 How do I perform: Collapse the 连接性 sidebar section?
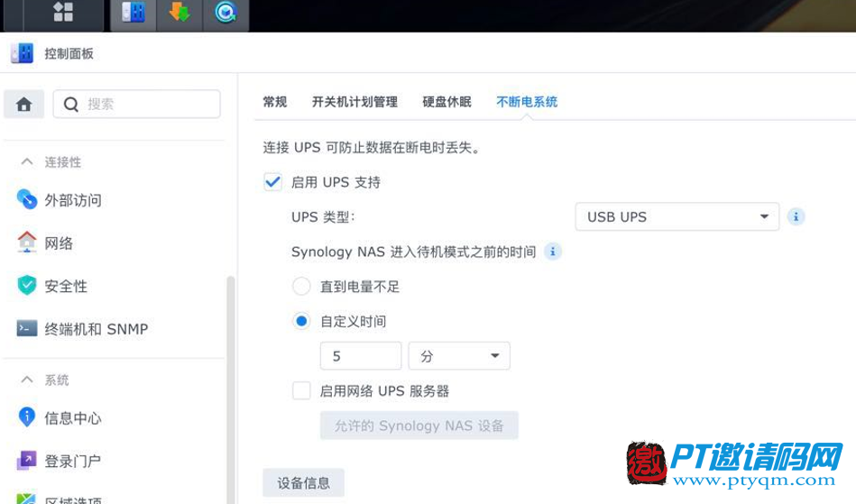point(27,161)
